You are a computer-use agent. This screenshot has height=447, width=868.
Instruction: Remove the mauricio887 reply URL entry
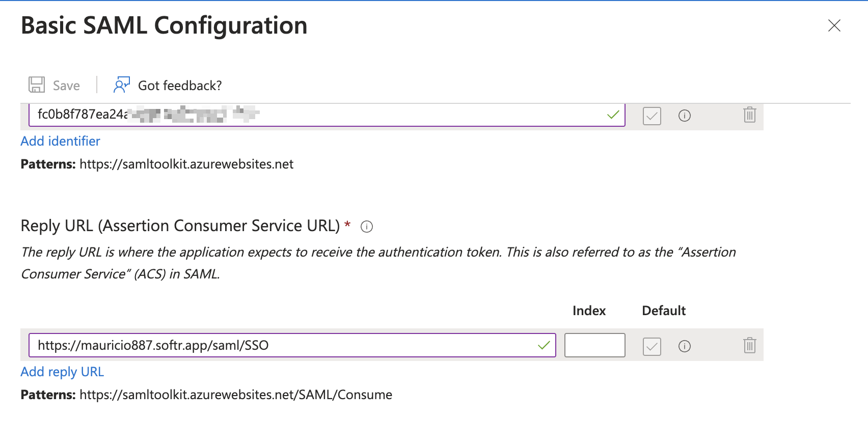[749, 346]
